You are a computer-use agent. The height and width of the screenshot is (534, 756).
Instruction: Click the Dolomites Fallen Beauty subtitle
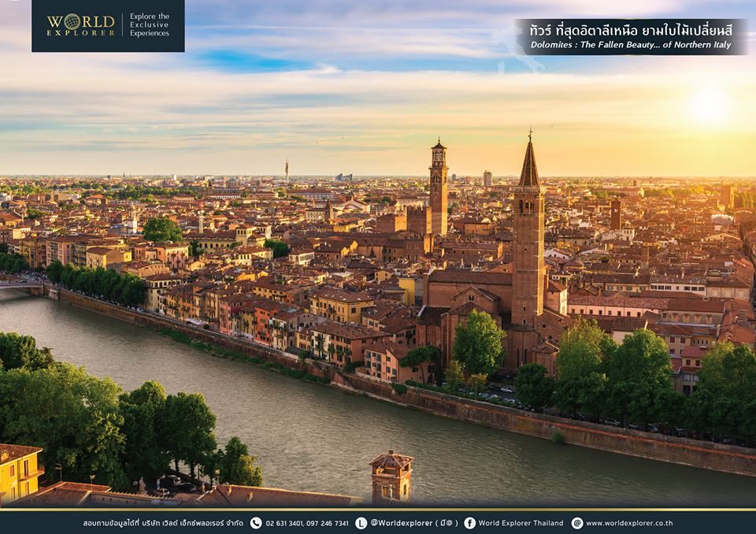point(631,45)
